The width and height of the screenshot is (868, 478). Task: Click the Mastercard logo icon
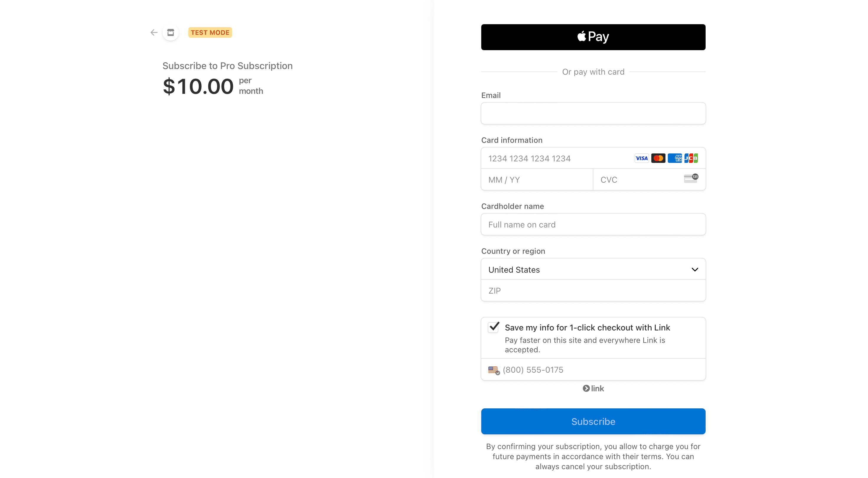click(x=658, y=158)
